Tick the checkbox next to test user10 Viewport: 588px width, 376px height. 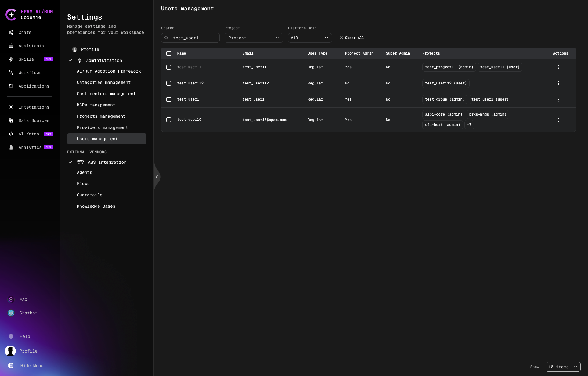pos(169,120)
